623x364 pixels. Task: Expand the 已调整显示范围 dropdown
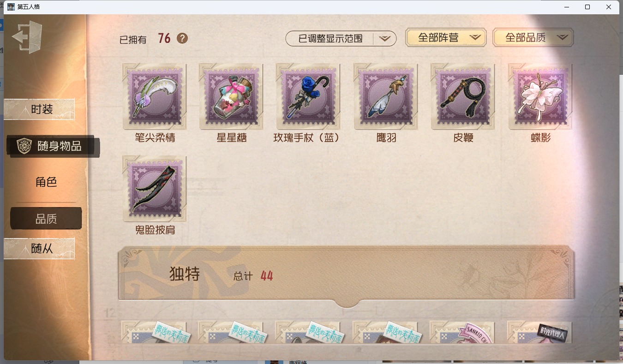click(x=385, y=39)
